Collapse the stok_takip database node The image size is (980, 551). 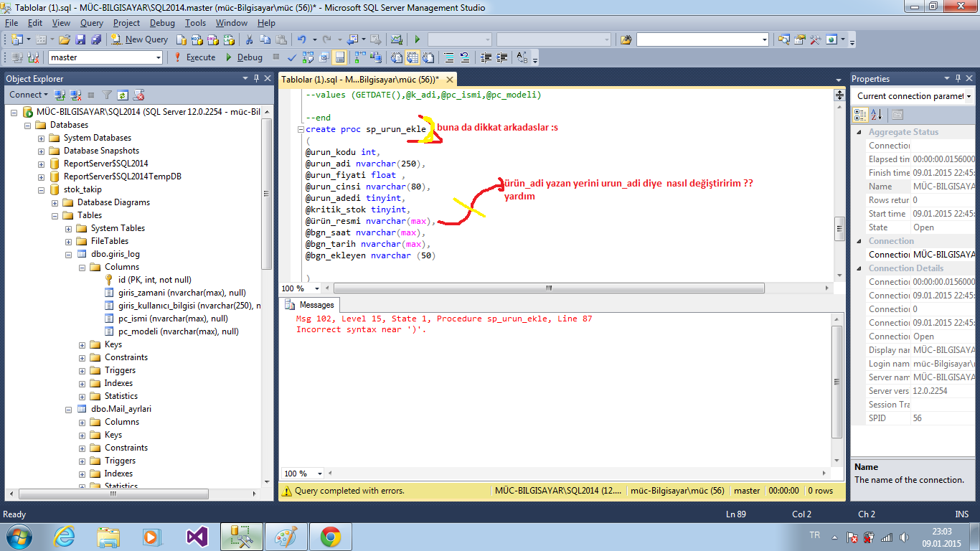click(42, 189)
